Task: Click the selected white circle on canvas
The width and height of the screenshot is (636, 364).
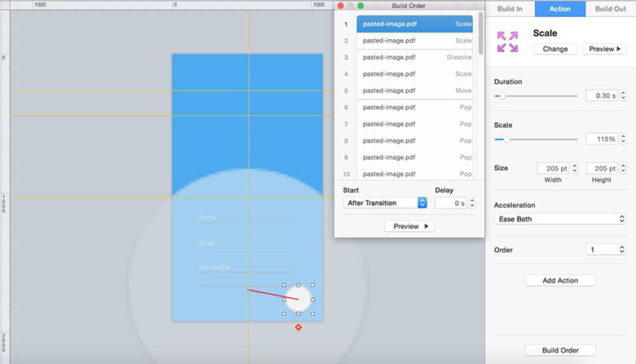Action: pos(298,299)
